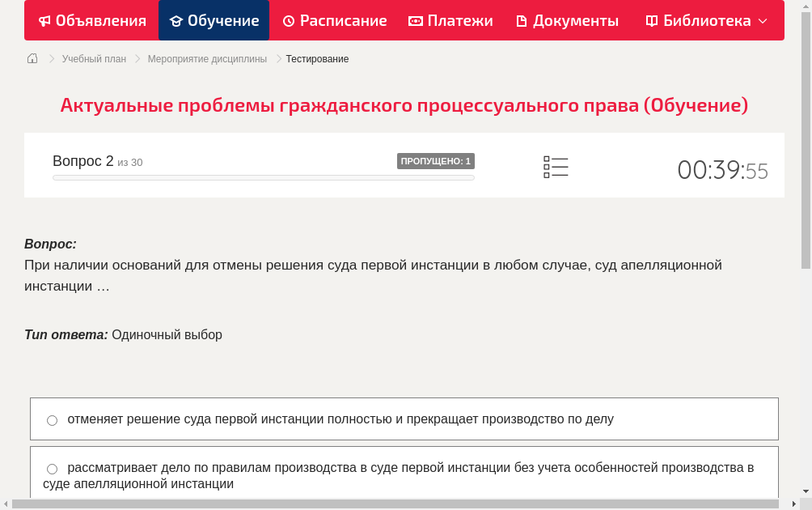
Task: Click the Мероприятие дисциплины breadcrumb link
Action: click(207, 58)
